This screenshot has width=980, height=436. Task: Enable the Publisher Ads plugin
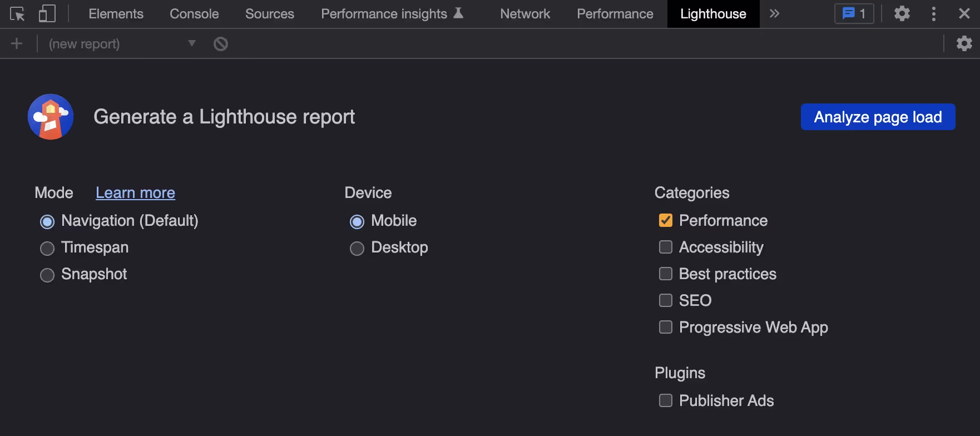click(x=666, y=400)
